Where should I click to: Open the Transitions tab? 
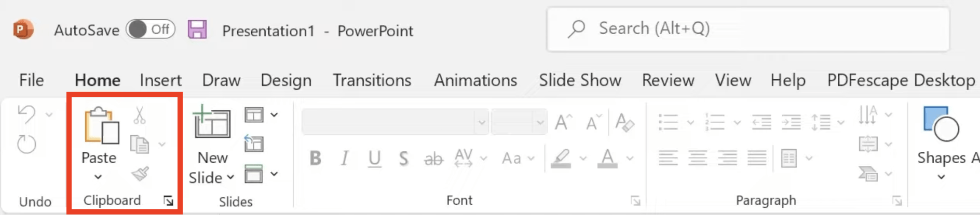click(372, 80)
